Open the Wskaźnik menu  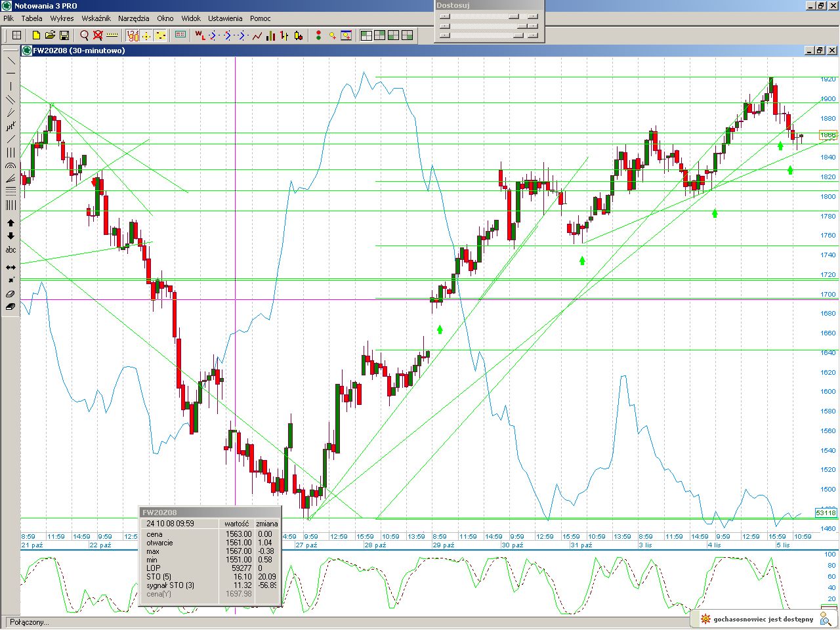click(x=96, y=18)
